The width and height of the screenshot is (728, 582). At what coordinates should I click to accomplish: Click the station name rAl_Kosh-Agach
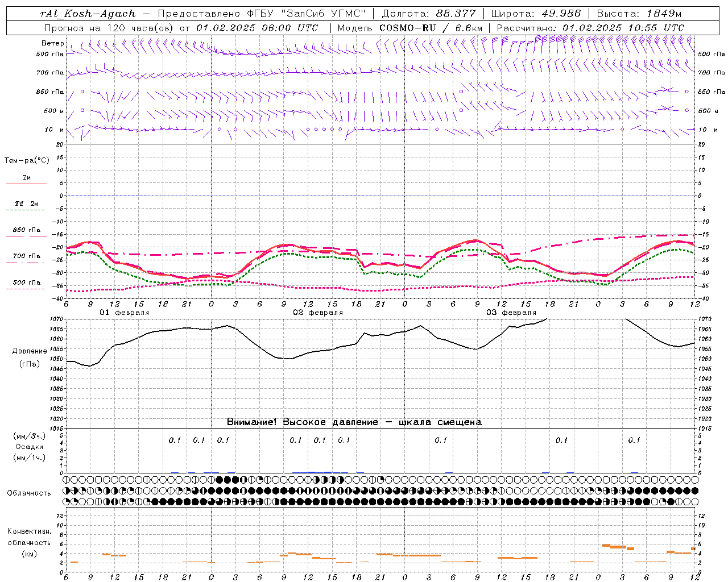pos(88,14)
